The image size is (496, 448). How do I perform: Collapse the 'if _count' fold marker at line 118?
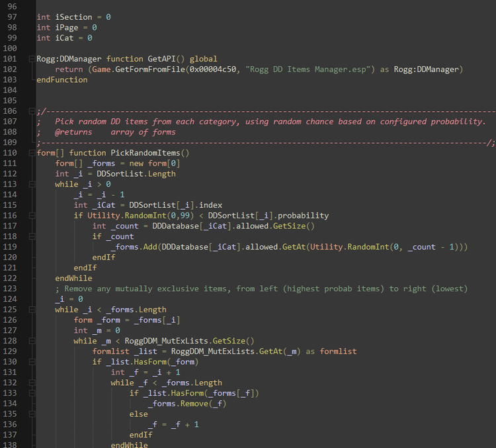point(32,236)
